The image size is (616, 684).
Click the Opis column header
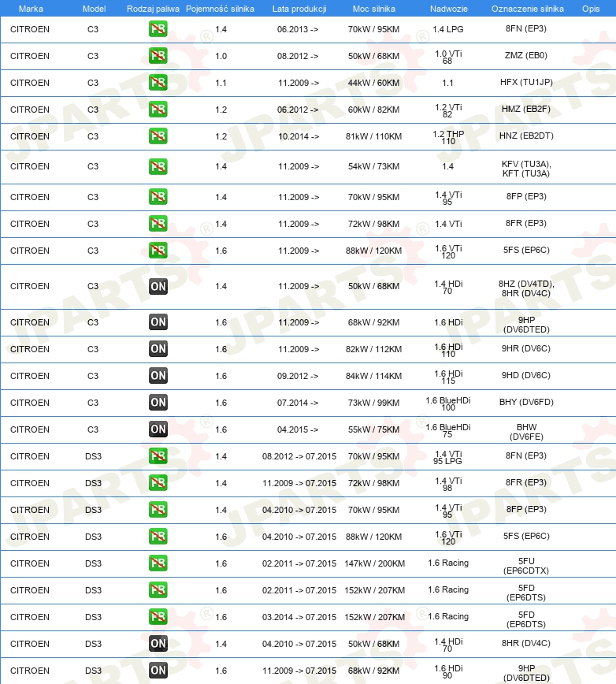pos(591,9)
